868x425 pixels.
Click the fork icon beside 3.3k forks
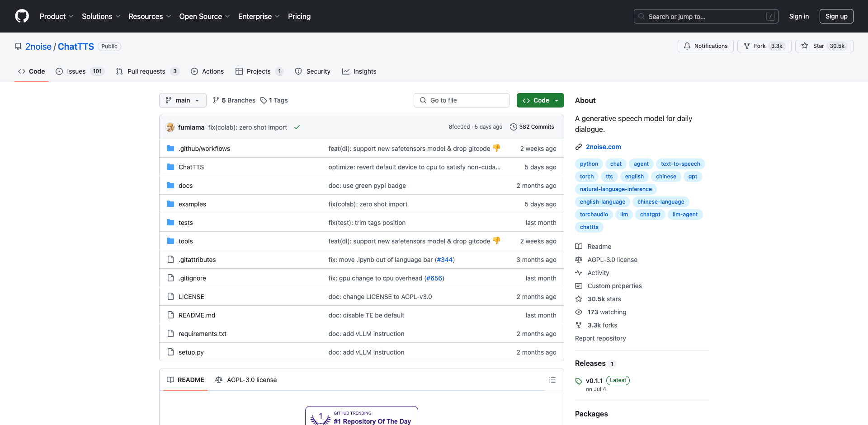click(x=579, y=325)
